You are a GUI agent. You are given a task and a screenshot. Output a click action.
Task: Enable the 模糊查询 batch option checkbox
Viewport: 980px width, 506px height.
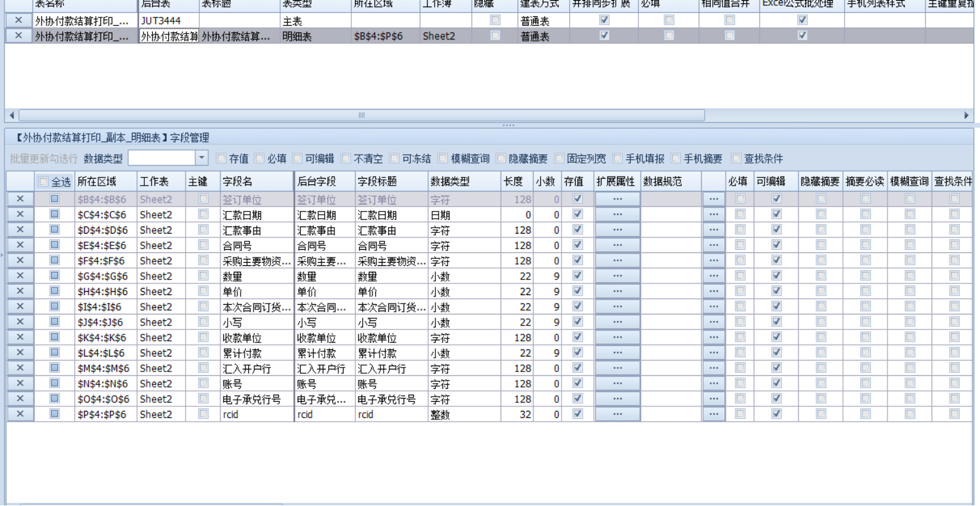click(x=443, y=158)
